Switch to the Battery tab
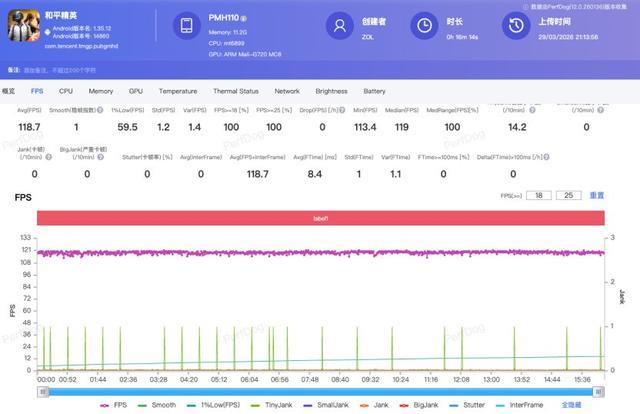640x414 pixels. coord(374,91)
